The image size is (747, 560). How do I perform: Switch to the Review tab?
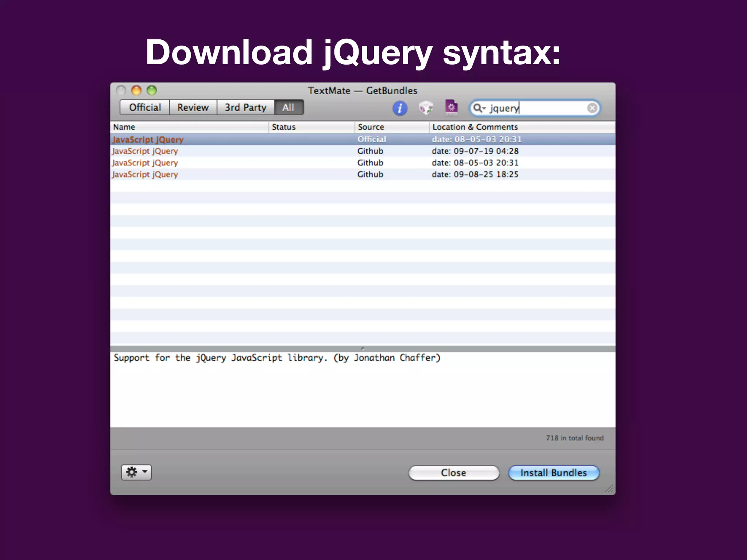click(193, 108)
